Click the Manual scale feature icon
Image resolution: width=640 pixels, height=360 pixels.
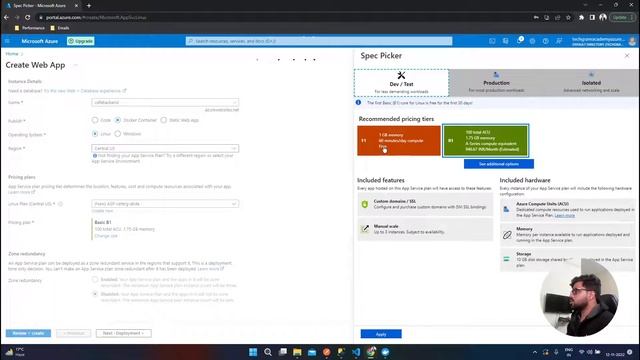point(365,229)
